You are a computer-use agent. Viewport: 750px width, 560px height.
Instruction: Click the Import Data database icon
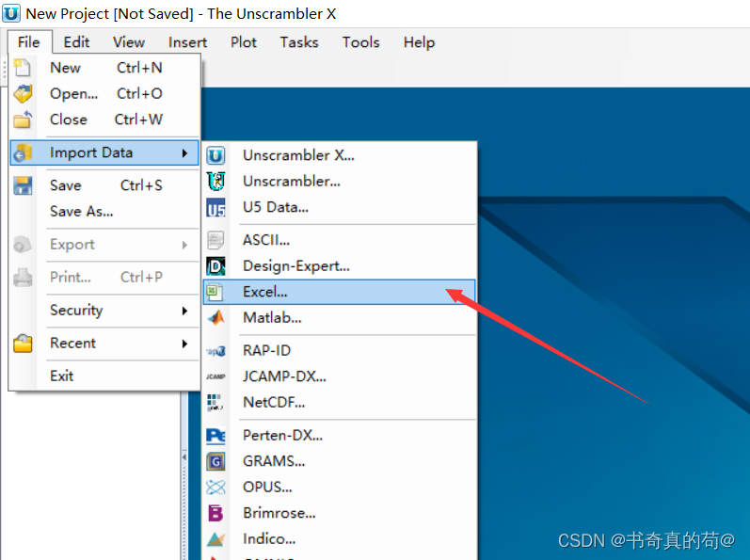coord(23,153)
